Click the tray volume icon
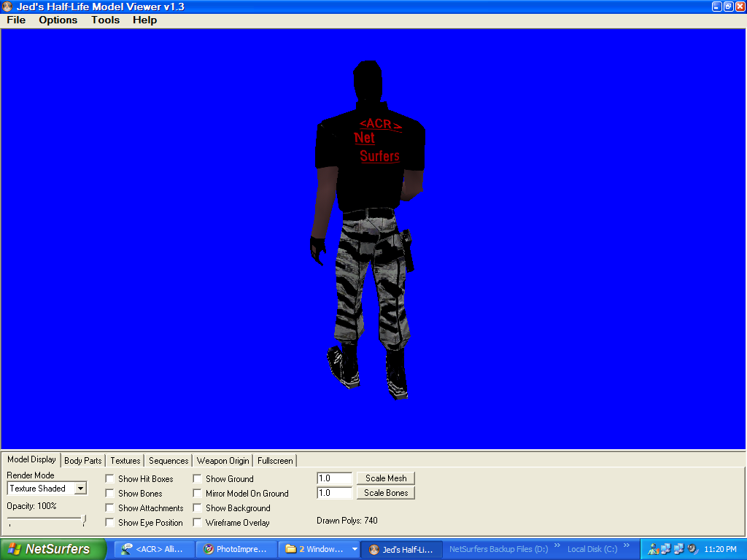The height and width of the screenshot is (560, 747). click(x=692, y=549)
